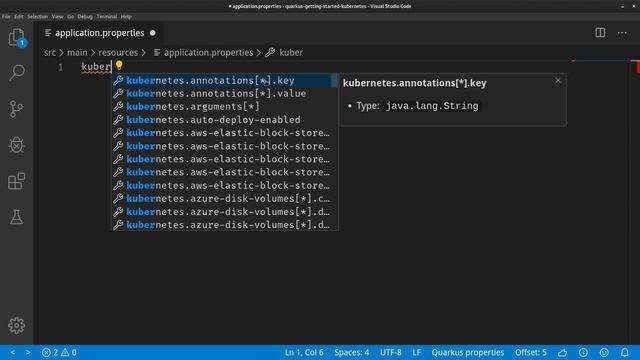
Task: Click the kuber text in the editor
Action: [x=96, y=67]
